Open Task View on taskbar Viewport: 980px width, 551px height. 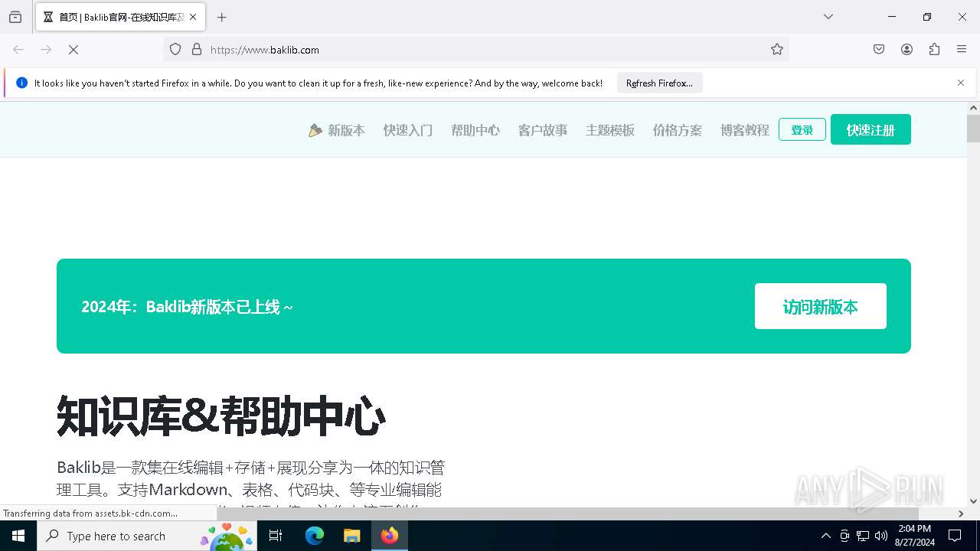tap(276, 536)
